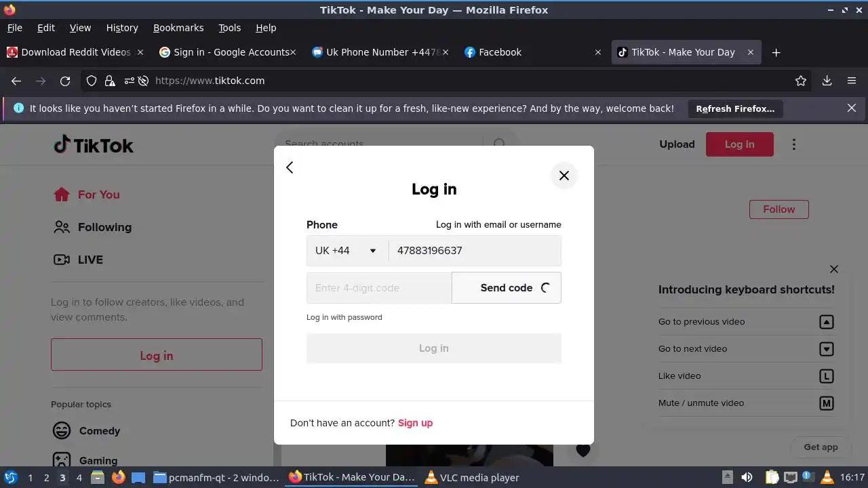Viewport: 868px width, 488px height.
Task: Open the clipboard tray icon
Action: coord(772,477)
